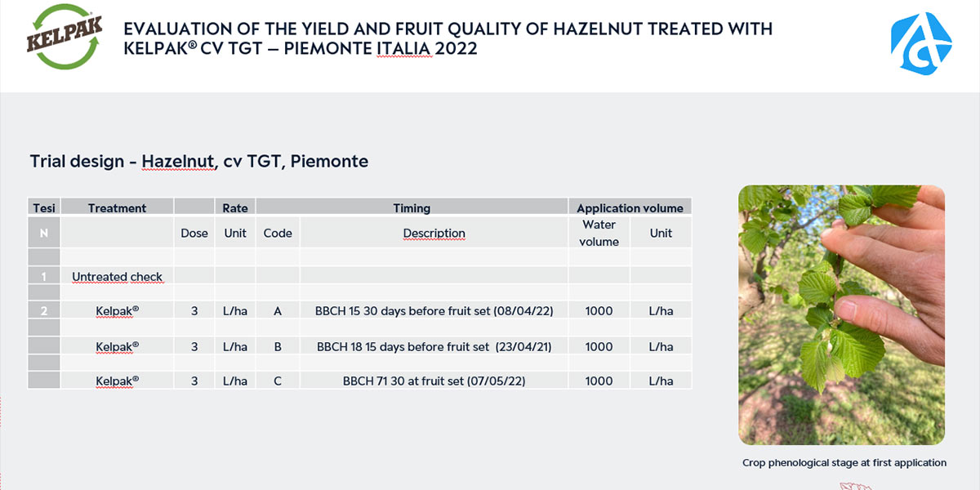Click the 'Dose' column subheader
Viewport: 980px width, 490px height.
pyautogui.click(x=194, y=233)
